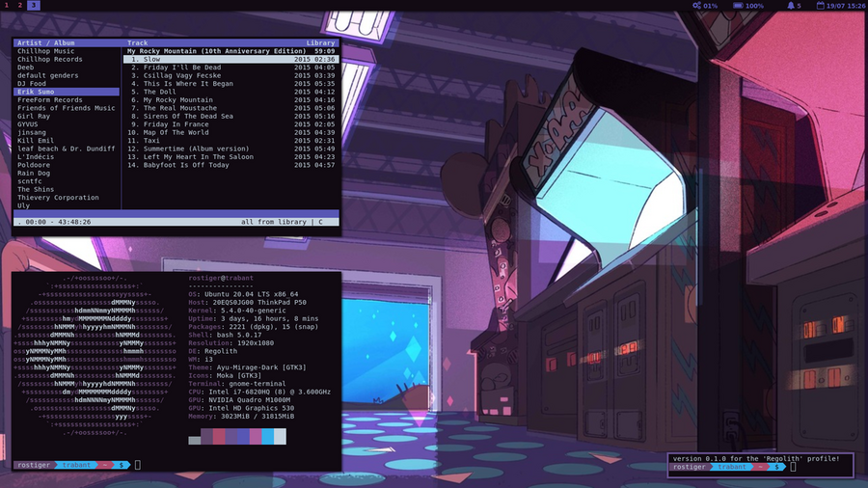Focus the prompt in the neofetch terminal

pyautogui.click(x=138, y=465)
